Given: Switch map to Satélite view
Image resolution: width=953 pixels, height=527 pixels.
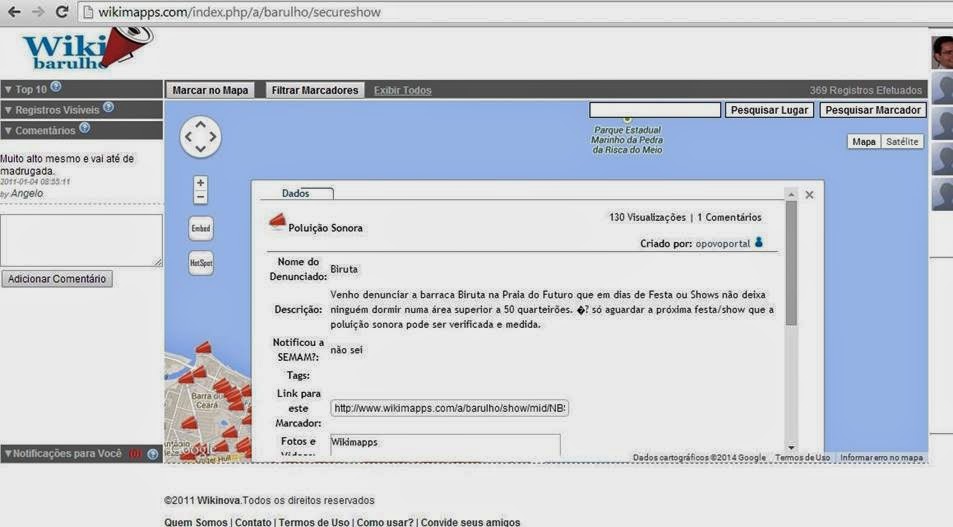Looking at the screenshot, I should point(902,142).
